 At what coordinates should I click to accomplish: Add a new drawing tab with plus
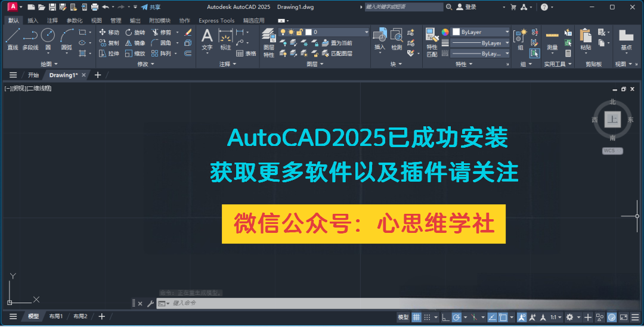[98, 75]
